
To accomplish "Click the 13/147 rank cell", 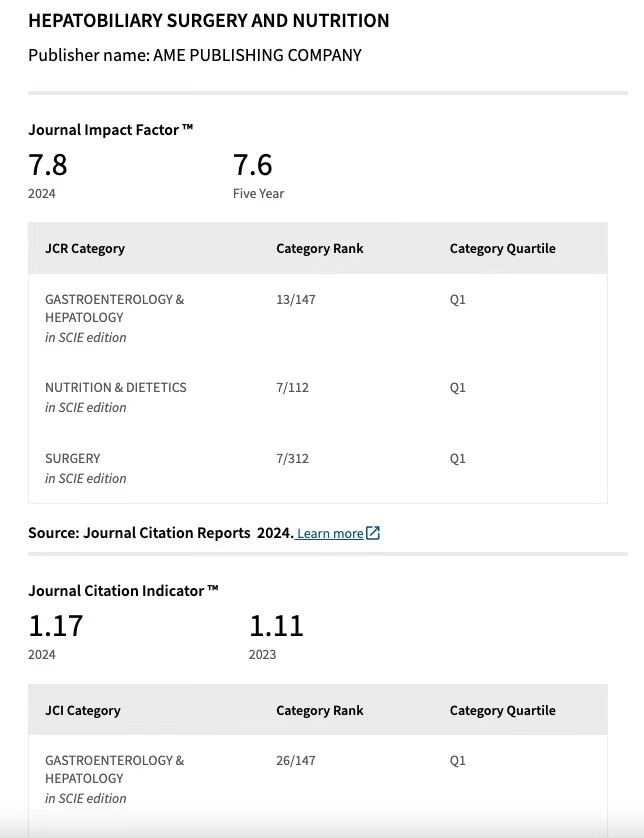I will [x=296, y=299].
